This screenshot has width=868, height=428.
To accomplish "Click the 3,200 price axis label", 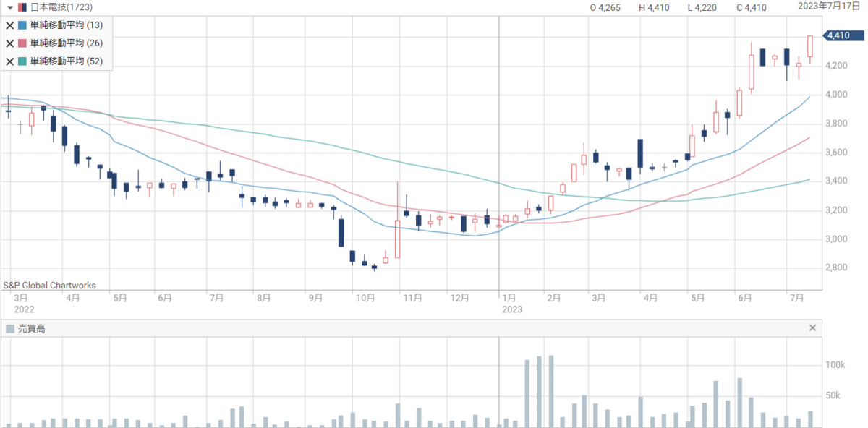I will point(838,210).
